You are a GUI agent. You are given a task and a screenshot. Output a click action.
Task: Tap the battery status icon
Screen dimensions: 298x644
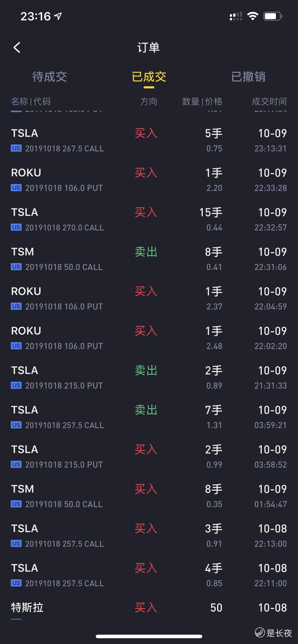tap(273, 17)
